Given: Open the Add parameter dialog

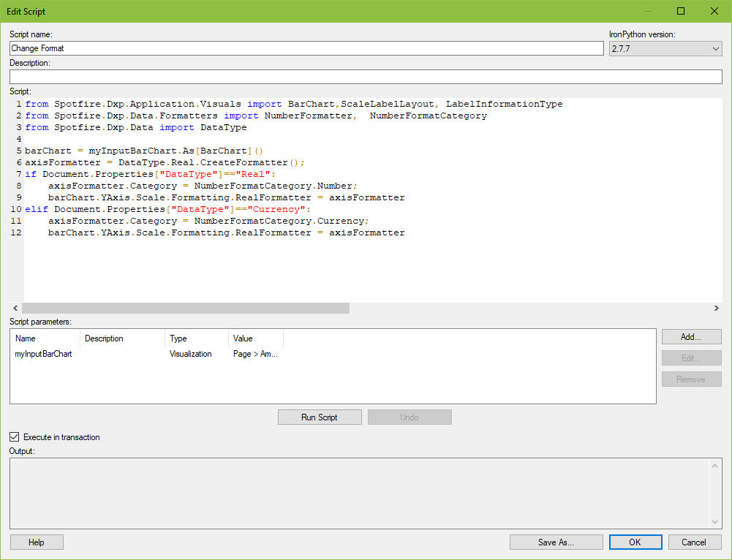Looking at the screenshot, I should pyautogui.click(x=690, y=336).
